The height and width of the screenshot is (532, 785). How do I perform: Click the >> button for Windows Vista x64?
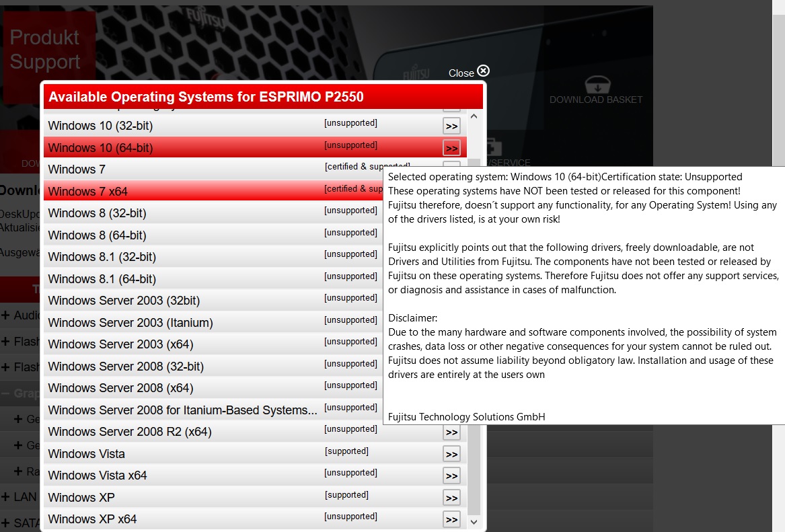[451, 476]
